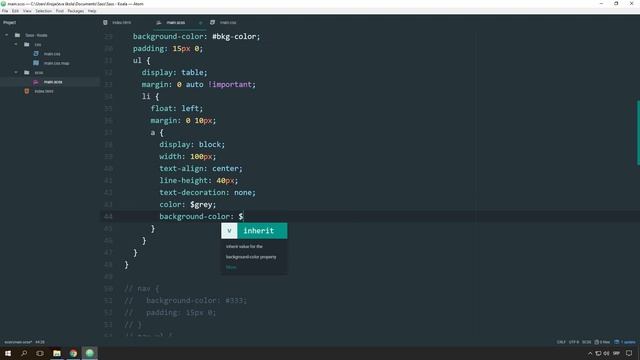640x360 pixels.
Task: Open main.scss in the tree view
Action: click(x=53, y=82)
